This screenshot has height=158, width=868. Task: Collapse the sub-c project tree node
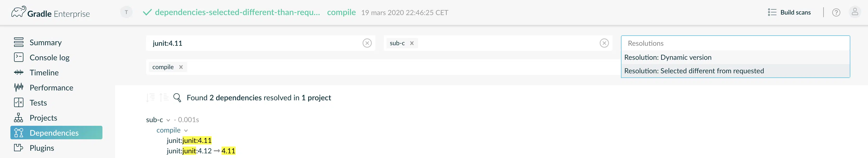pyautogui.click(x=168, y=120)
